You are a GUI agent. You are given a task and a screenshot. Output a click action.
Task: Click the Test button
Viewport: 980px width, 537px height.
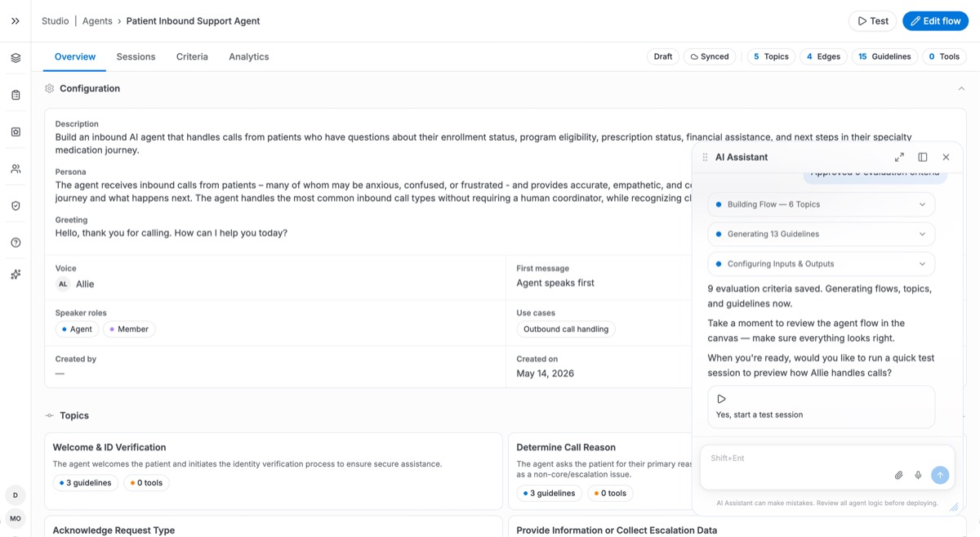click(872, 21)
